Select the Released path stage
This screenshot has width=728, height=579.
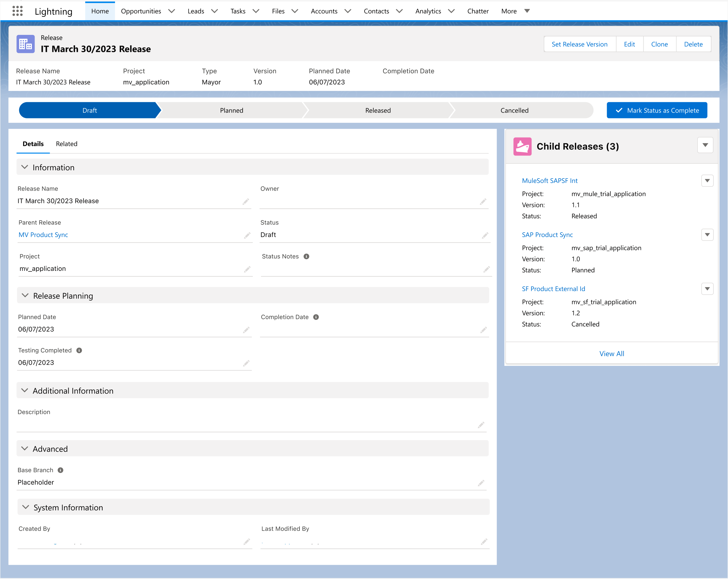pyautogui.click(x=378, y=110)
